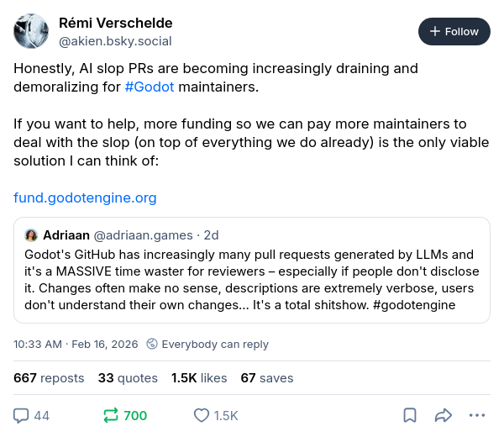This screenshot has height=437, width=504.
Task: Click Adriaan's small avatar in quote
Action: click(31, 235)
